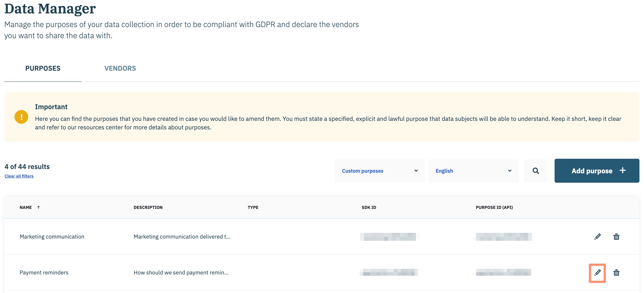
Task: Delete the Marketing communication purpose
Action: [616, 237]
